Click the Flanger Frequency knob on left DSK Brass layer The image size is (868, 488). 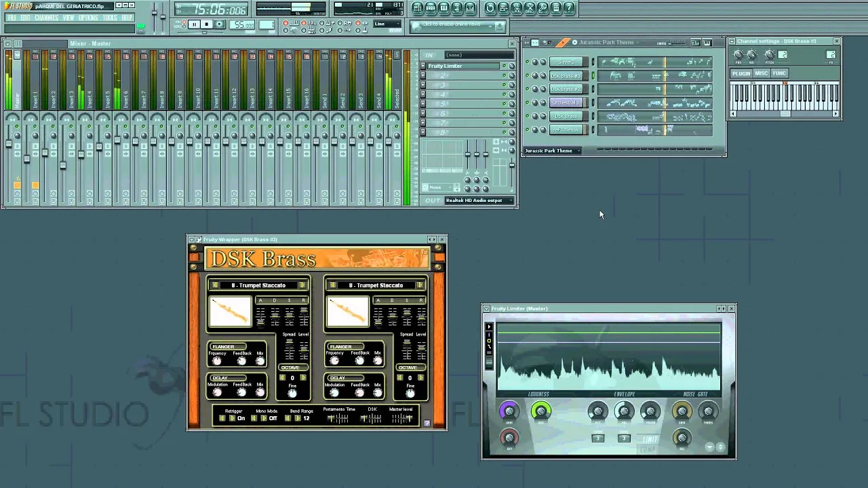(x=216, y=361)
